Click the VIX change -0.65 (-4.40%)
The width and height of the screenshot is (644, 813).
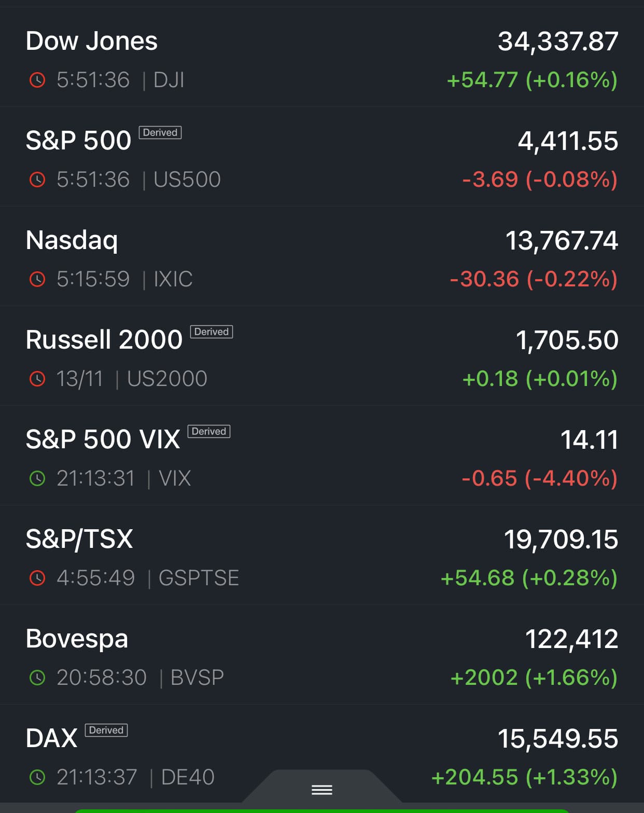point(539,478)
